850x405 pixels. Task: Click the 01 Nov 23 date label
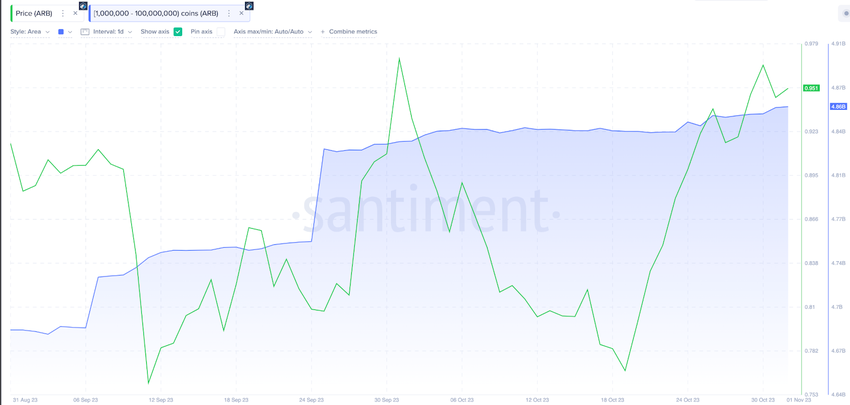800,400
